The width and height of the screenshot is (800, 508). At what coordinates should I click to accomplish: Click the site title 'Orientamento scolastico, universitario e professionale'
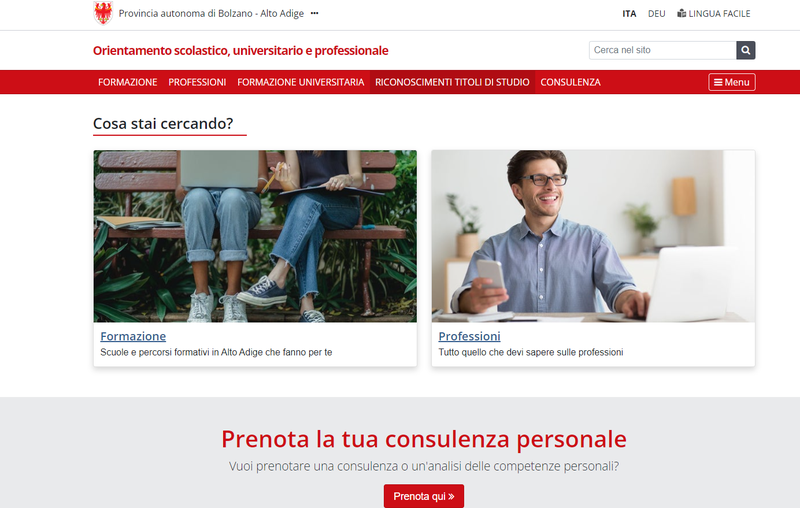pyautogui.click(x=240, y=50)
